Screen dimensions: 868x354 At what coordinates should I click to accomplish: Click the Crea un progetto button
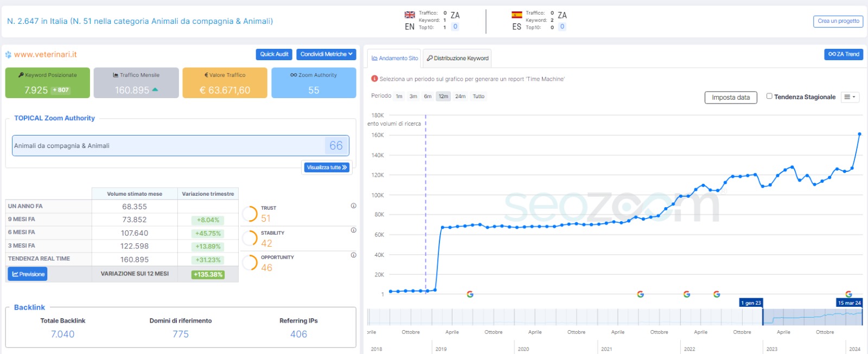point(838,21)
